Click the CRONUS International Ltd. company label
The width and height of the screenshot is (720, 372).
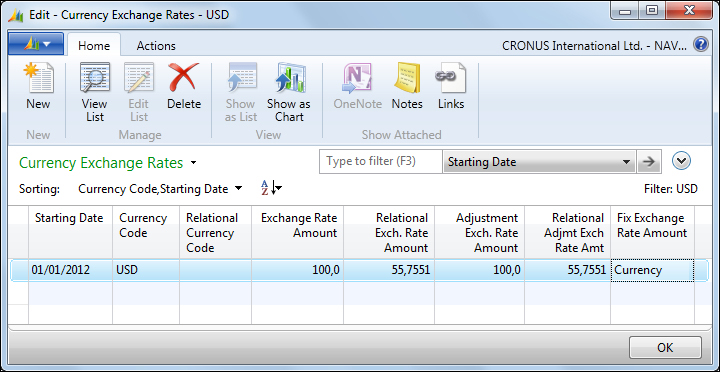(595, 45)
